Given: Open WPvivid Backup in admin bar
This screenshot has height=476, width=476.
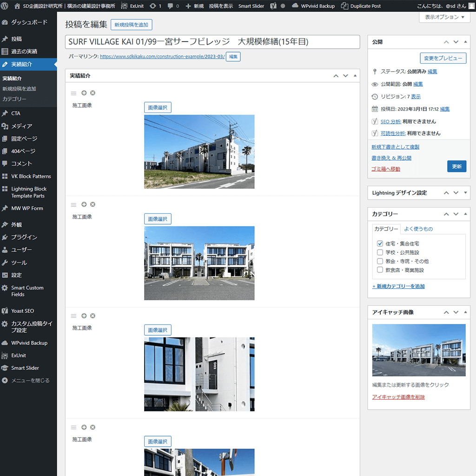Looking at the screenshot, I should pyautogui.click(x=313, y=6).
